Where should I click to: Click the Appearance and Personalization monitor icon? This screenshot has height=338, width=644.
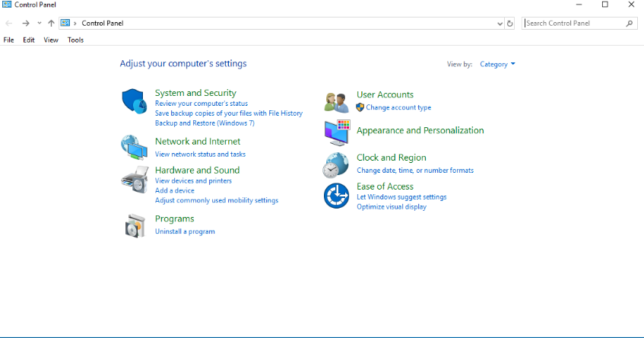tap(335, 132)
